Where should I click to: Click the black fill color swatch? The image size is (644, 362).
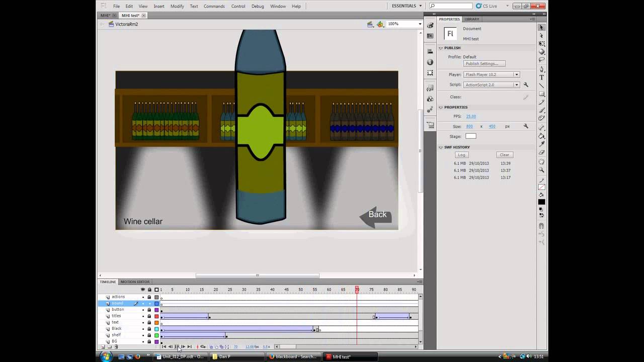pyautogui.click(x=541, y=202)
